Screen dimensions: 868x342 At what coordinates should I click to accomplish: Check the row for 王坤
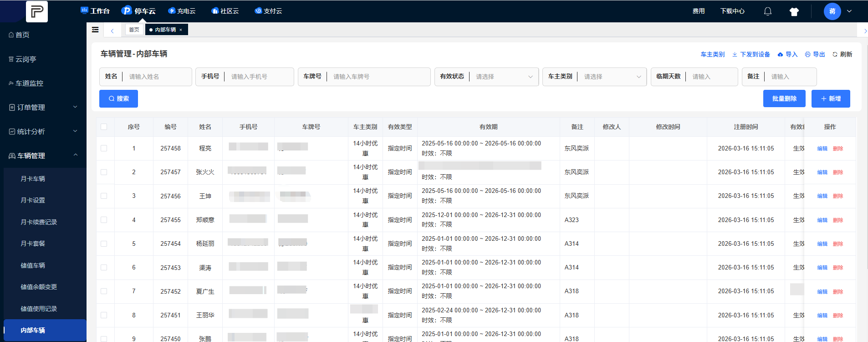point(104,196)
